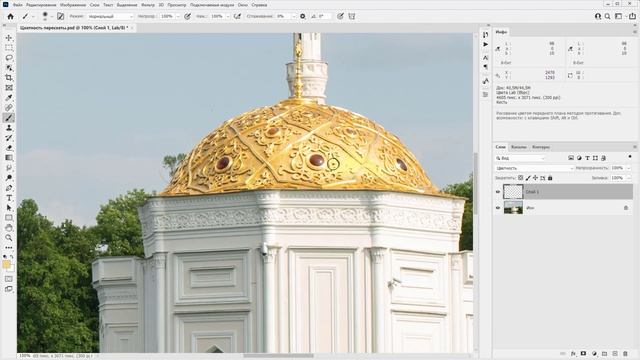Open the Изображение menu
The width and height of the screenshot is (640, 360).
pyautogui.click(x=73, y=5)
